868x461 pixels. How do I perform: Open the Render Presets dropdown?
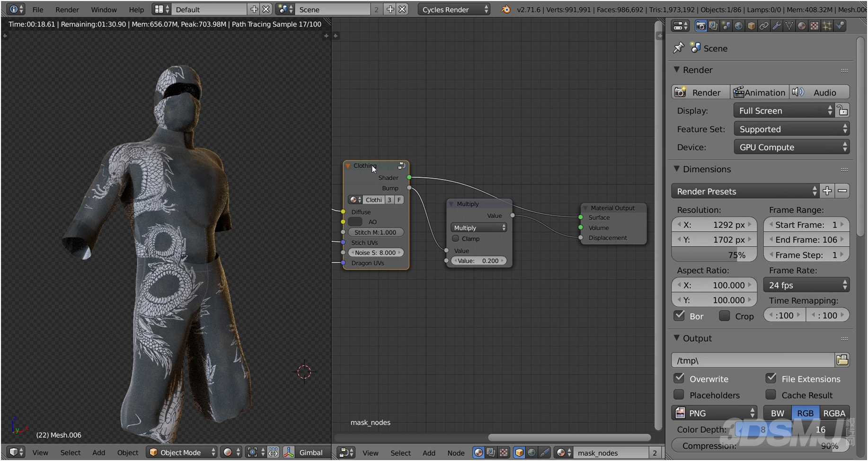[x=745, y=191]
